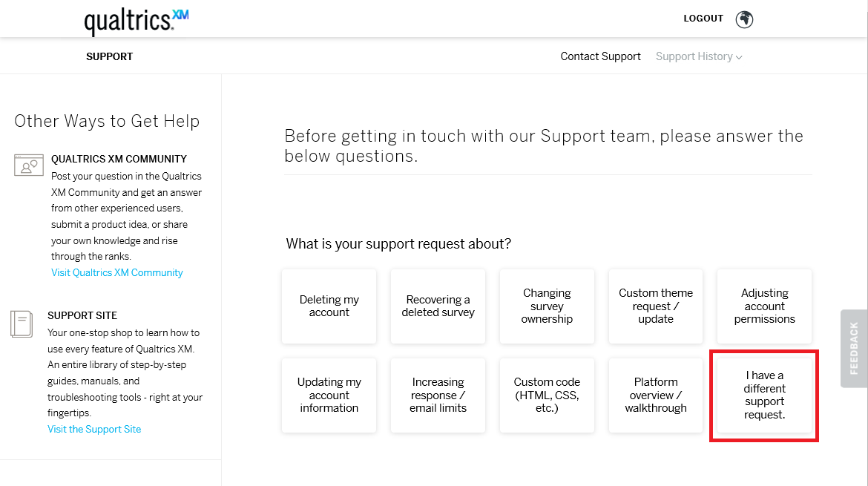868x486 pixels.
Task: Select "Increasing response / email limits"
Action: (438, 395)
